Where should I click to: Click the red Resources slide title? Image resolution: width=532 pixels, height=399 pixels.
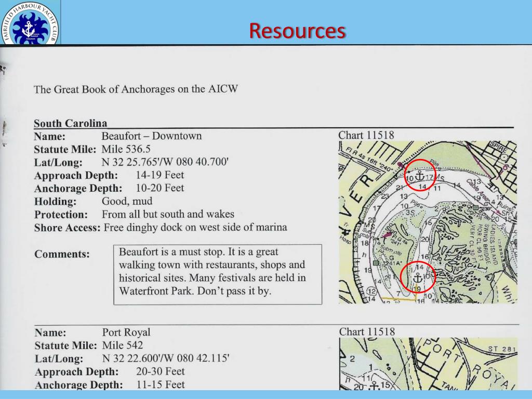click(297, 31)
